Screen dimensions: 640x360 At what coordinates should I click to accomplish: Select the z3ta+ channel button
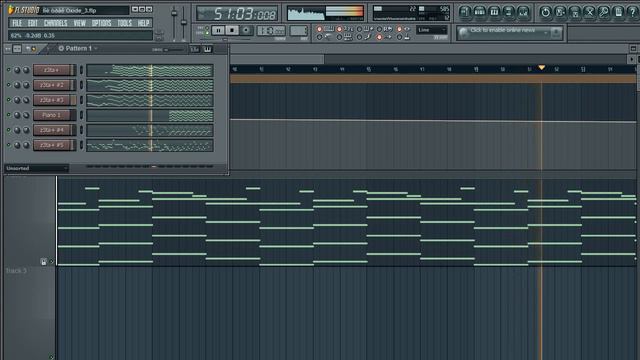pyautogui.click(x=52, y=70)
